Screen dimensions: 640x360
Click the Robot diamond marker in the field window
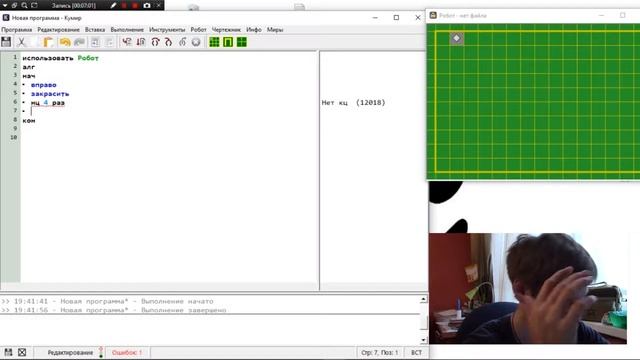coord(456,38)
